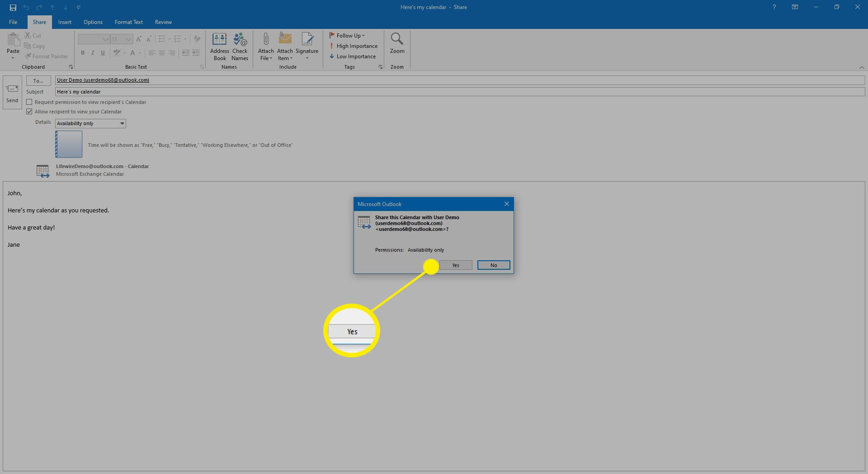Image resolution: width=868 pixels, height=474 pixels.
Task: Click the Redo arrow in quick access toolbar
Action: [39, 7]
